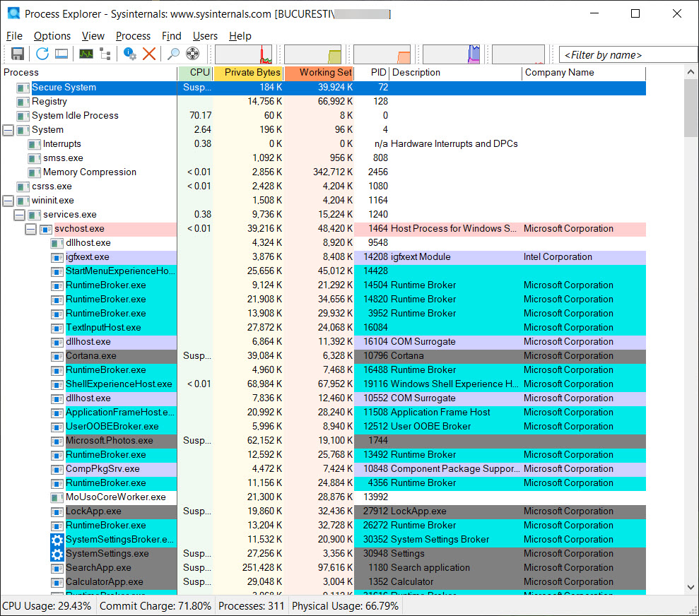Open process Properties toolbar icon
The image size is (699, 616).
(x=130, y=54)
